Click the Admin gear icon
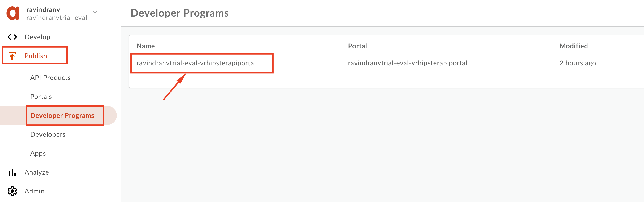 coord(12,191)
